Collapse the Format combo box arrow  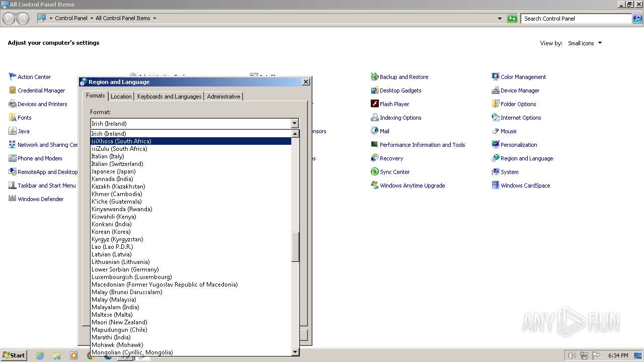[x=294, y=123]
